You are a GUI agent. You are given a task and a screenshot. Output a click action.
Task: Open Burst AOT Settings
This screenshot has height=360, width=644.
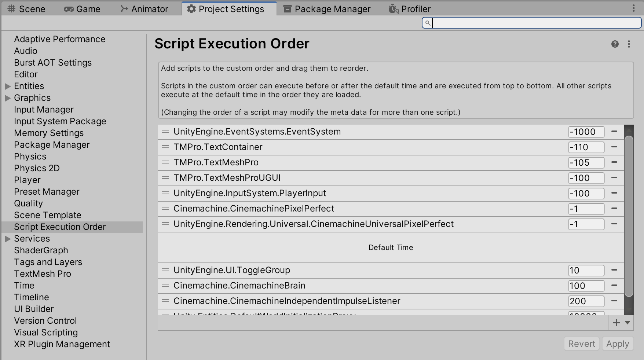(53, 63)
